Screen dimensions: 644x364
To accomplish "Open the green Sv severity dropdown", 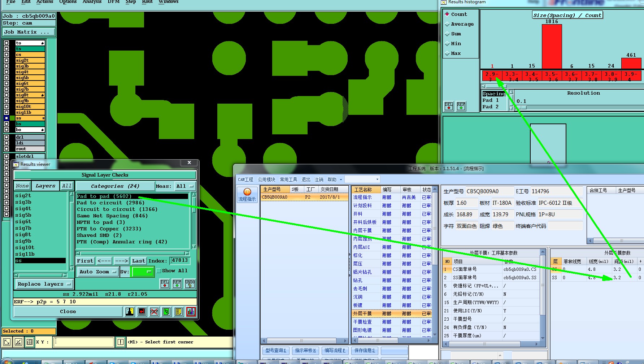I will click(143, 272).
